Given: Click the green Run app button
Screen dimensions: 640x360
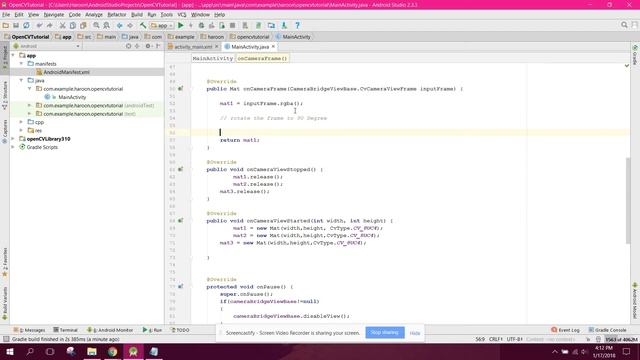Looking at the screenshot, I should (180, 25).
